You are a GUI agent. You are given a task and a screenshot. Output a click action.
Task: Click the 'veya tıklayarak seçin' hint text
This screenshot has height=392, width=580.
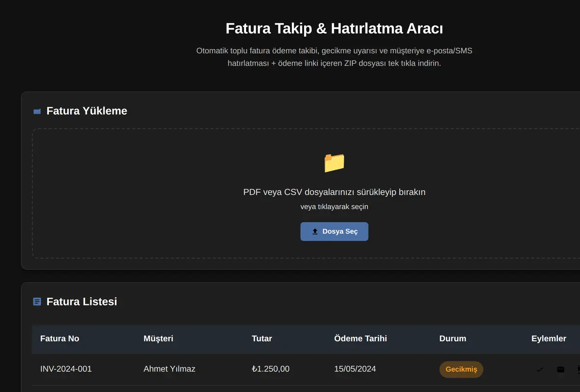pos(334,206)
